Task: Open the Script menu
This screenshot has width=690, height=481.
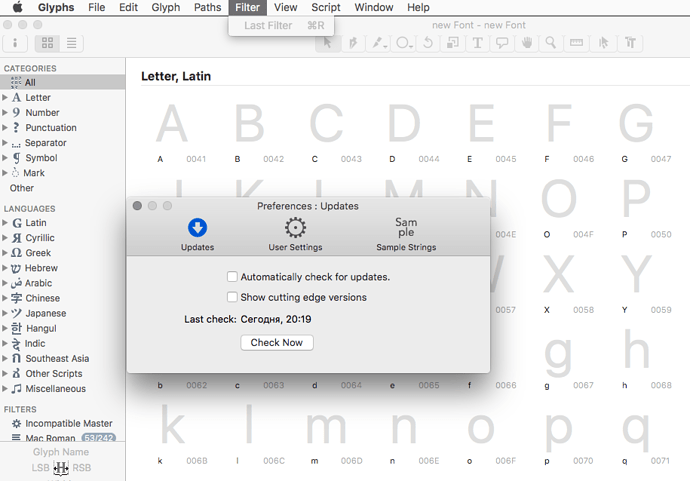Action: [326, 7]
